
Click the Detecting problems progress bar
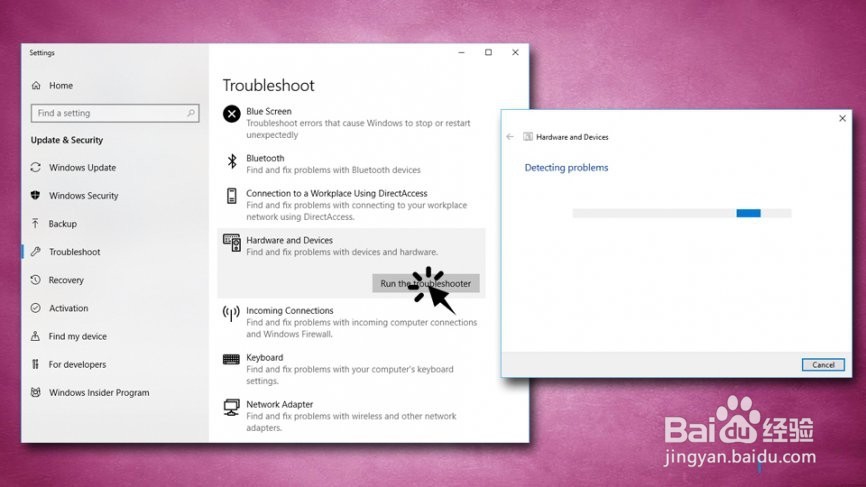point(682,213)
